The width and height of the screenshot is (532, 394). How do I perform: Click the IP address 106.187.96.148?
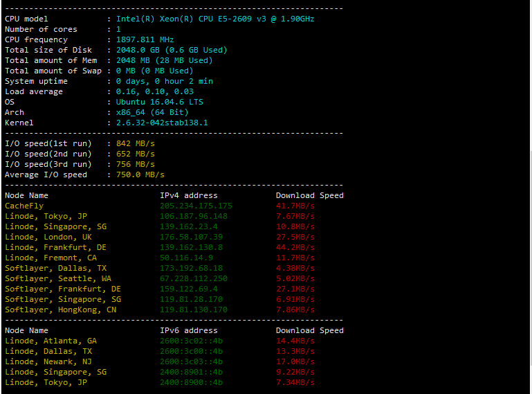pos(194,216)
